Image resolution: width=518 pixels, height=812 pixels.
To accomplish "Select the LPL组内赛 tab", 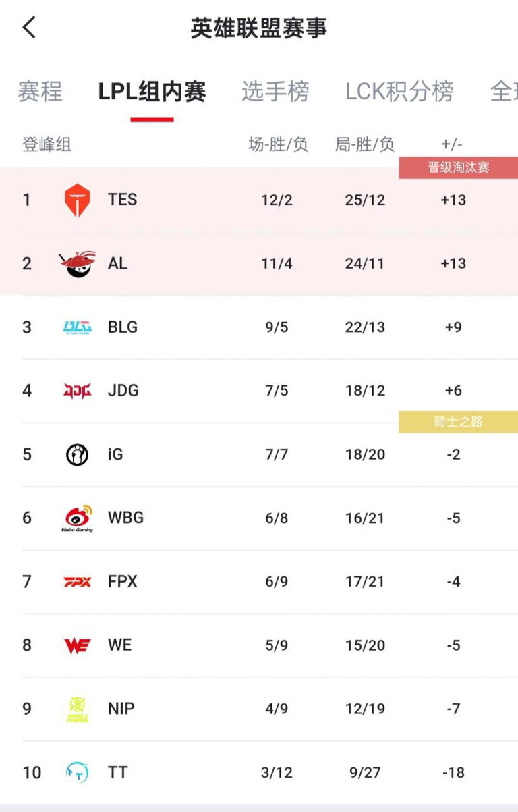I will [152, 91].
